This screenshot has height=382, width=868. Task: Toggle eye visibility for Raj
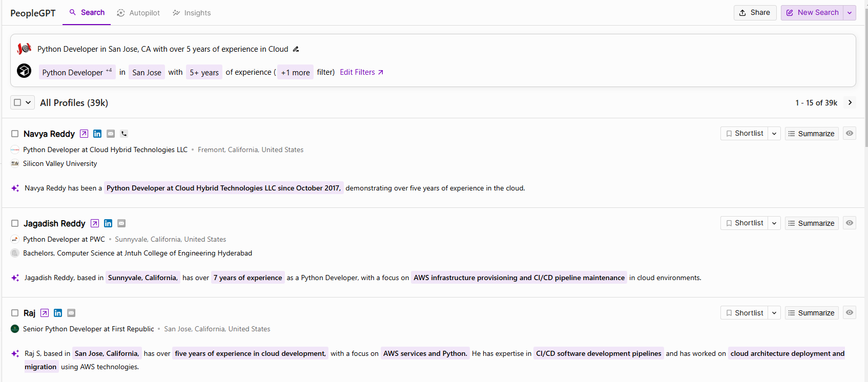tap(850, 312)
